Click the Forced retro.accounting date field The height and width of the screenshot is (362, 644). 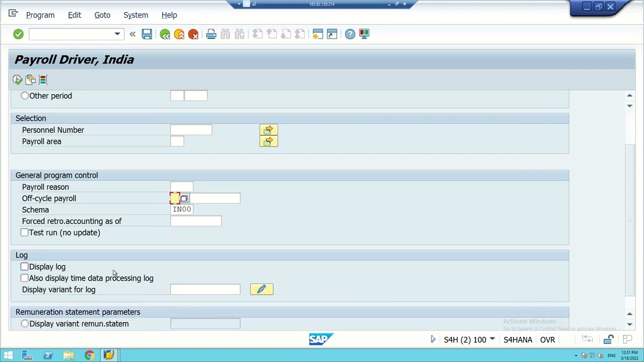196,221
